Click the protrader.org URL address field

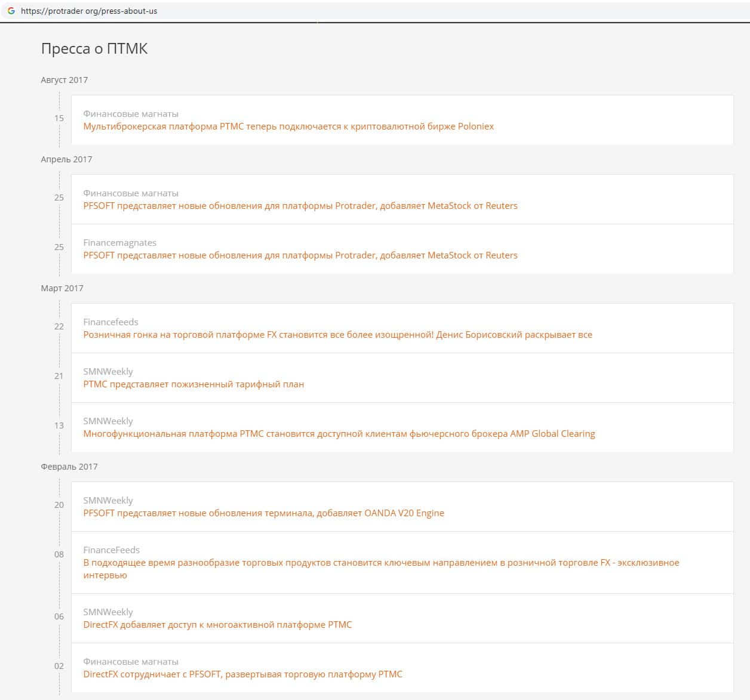(89, 11)
